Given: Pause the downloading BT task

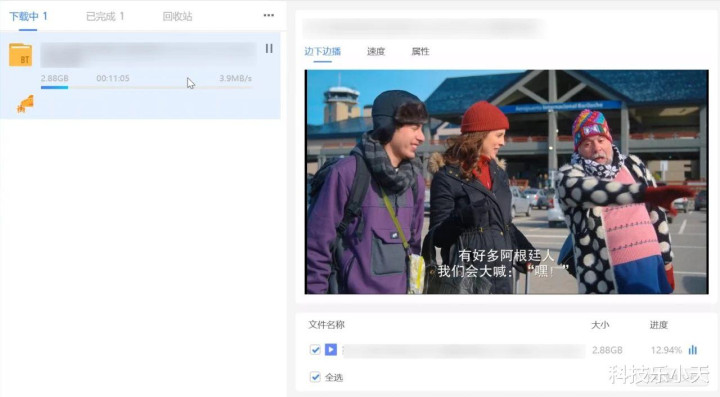Looking at the screenshot, I should pyautogui.click(x=269, y=48).
